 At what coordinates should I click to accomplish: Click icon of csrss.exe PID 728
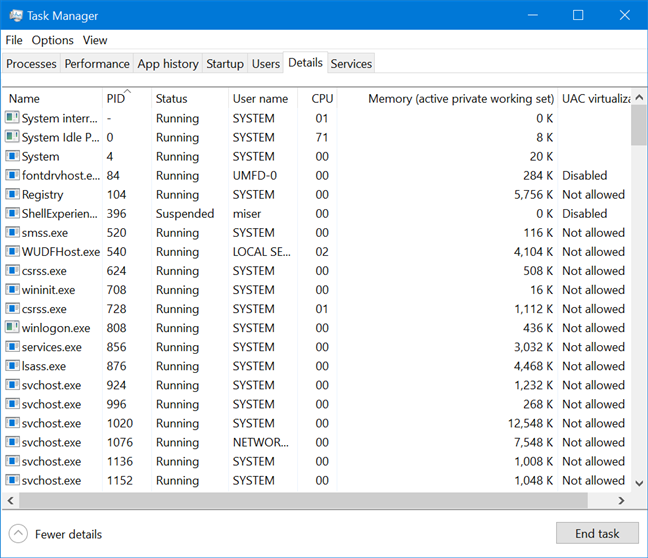[x=12, y=308]
